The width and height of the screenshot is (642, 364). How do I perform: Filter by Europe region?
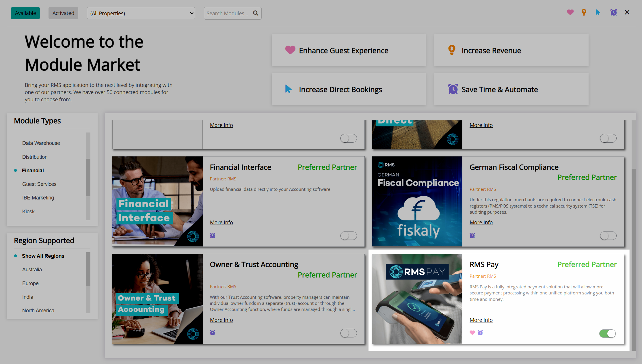point(30,283)
